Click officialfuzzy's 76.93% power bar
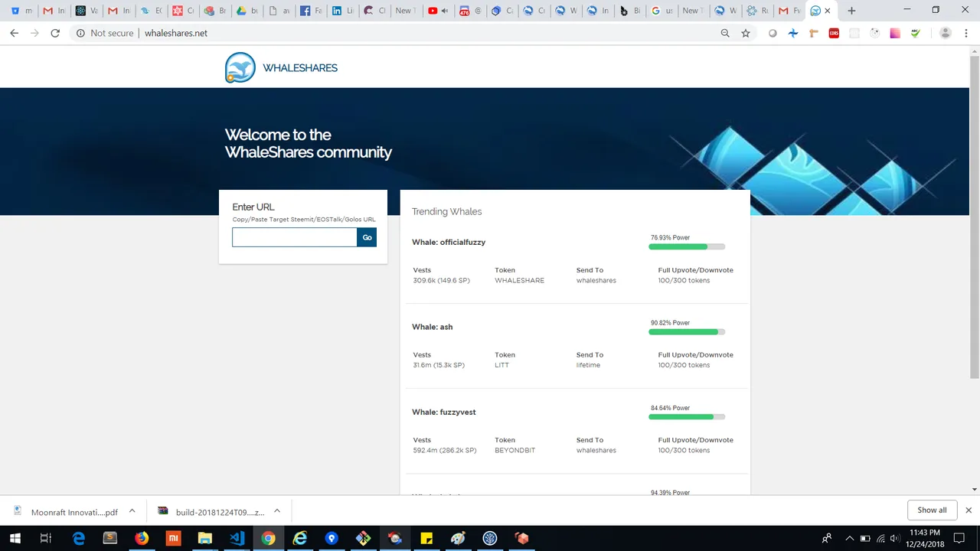Screen dimensions: 980x551 687,246
